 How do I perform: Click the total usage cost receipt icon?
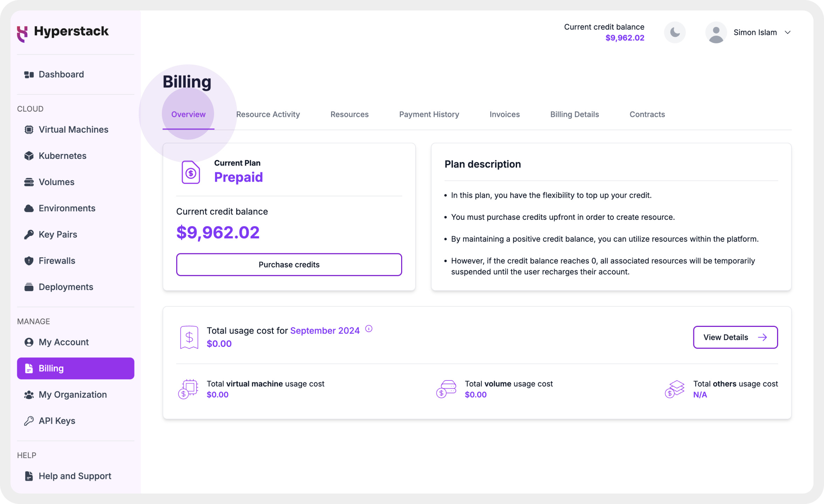[x=189, y=337]
